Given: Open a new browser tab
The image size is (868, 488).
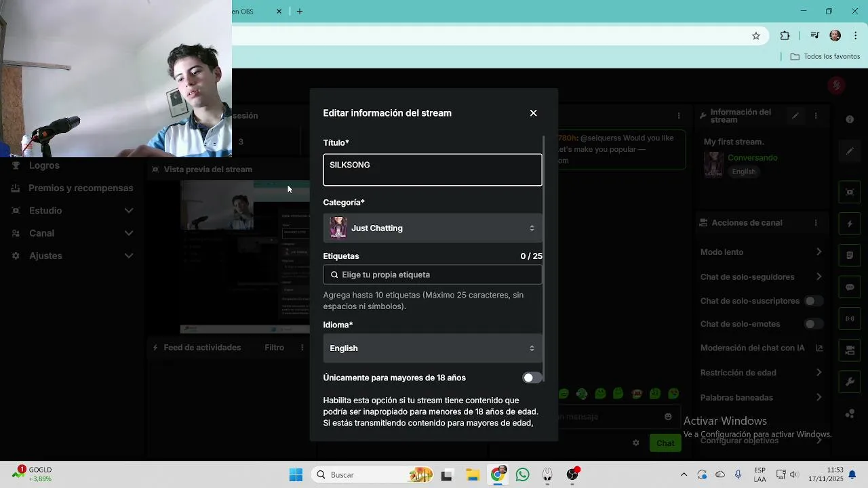Looking at the screenshot, I should click(300, 12).
